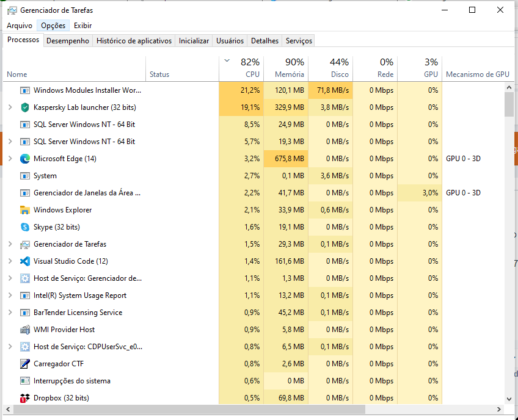This screenshot has width=518, height=420.
Task: Click the vertical scrollbar thumb
Action: coord(509,104)
